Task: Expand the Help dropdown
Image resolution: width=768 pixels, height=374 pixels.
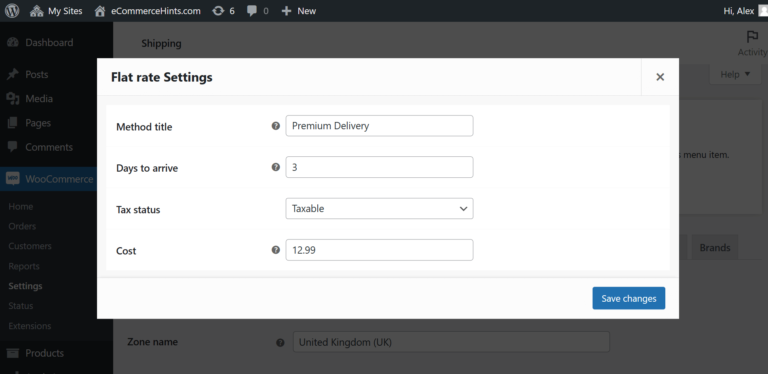Action: pos(735,74)
